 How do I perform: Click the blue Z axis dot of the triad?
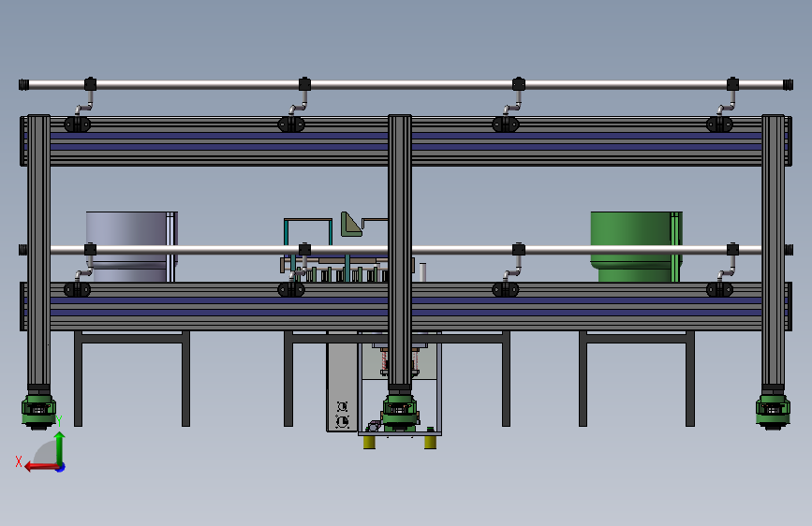coord(61,468)
